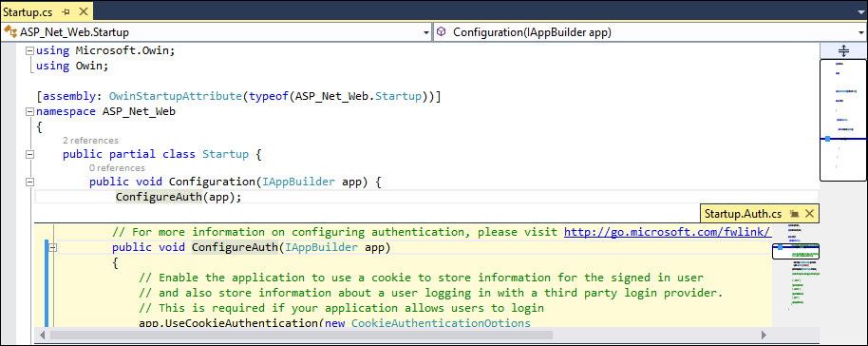Click the method cube icon beside Configuration

(x=442, y=32)
